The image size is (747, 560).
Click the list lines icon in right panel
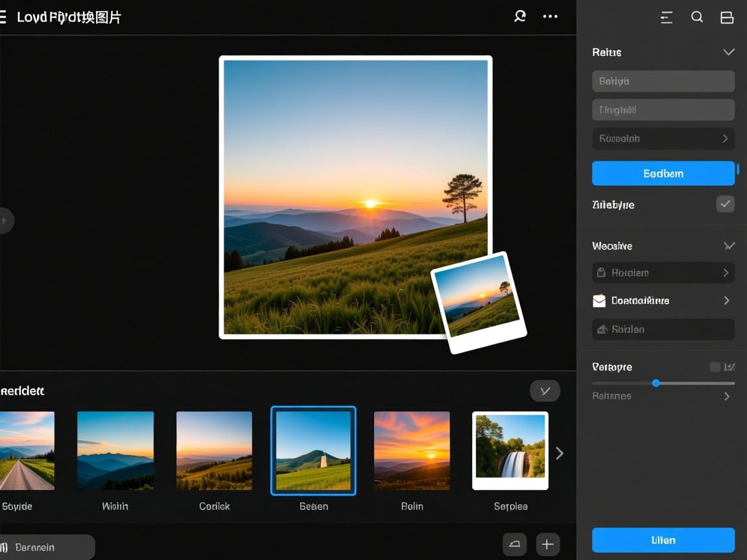tap(666, 17)
